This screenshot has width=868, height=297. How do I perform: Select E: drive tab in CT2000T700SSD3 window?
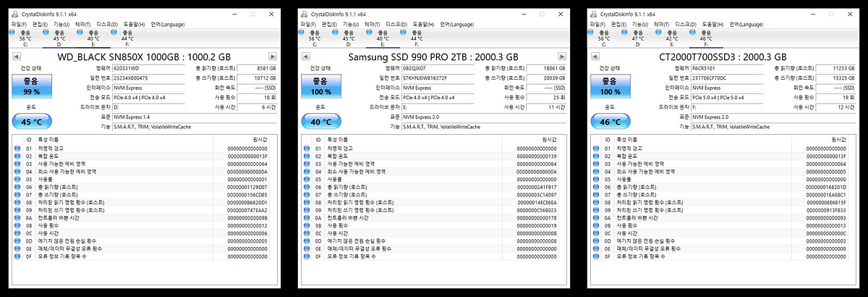click(x=672, y=38)
